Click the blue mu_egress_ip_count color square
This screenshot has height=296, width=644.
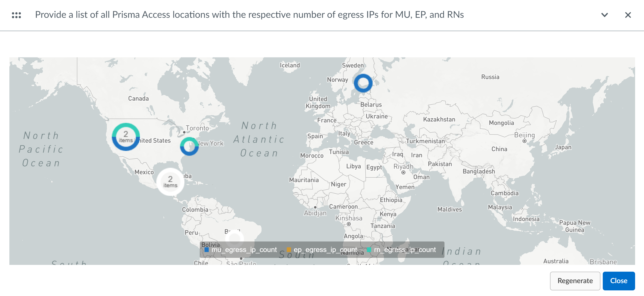(x=206, y=250)
